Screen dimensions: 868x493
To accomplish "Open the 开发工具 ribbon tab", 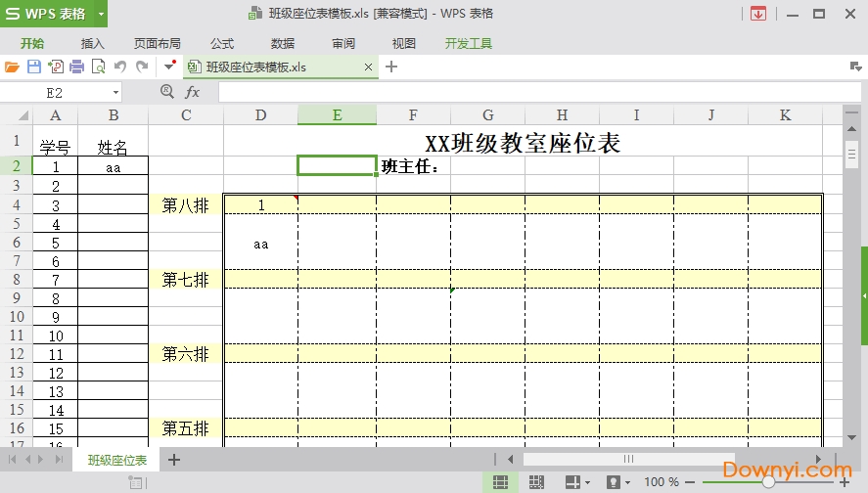I will (469, 43).
